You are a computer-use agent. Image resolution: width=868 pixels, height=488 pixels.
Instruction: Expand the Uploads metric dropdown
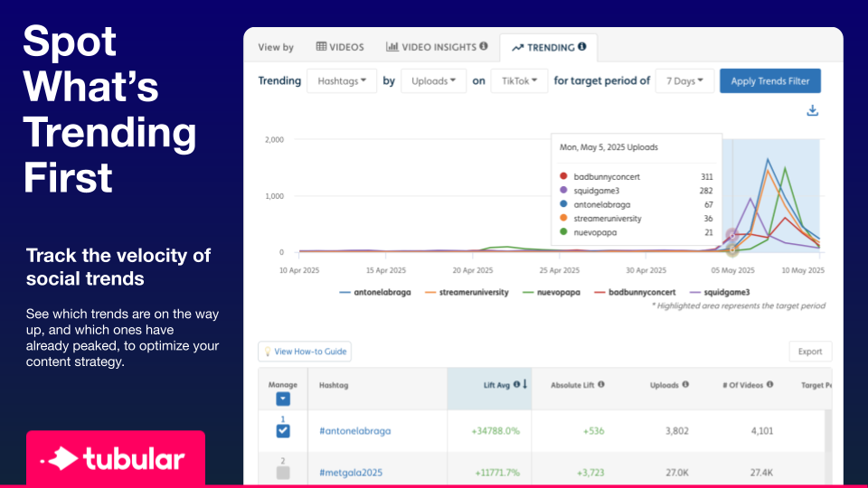tap(434, 81)
